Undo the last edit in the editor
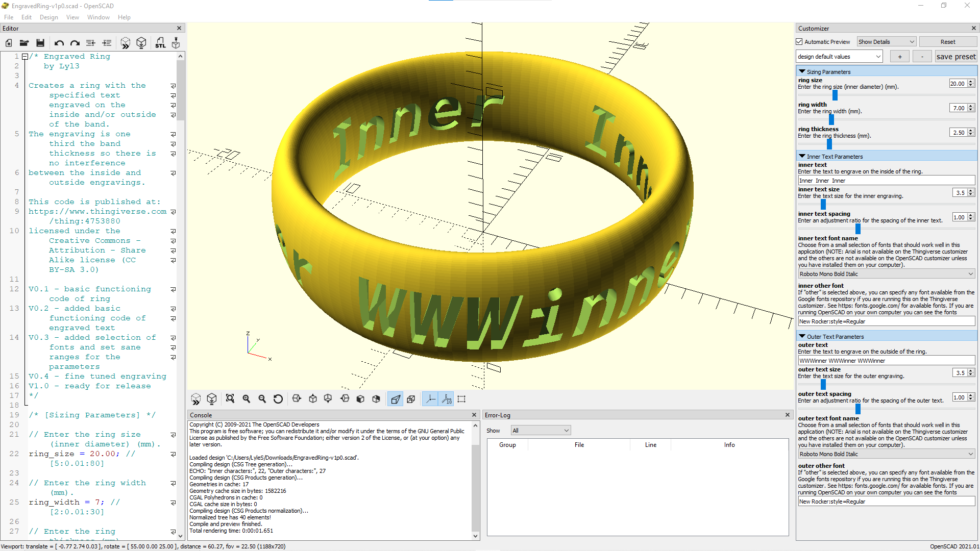The image size is (980, 551). (59, 43)
